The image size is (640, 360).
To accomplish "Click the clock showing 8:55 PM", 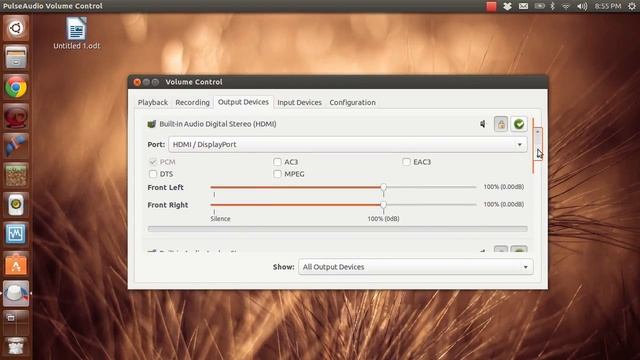I will coord(608,6).
